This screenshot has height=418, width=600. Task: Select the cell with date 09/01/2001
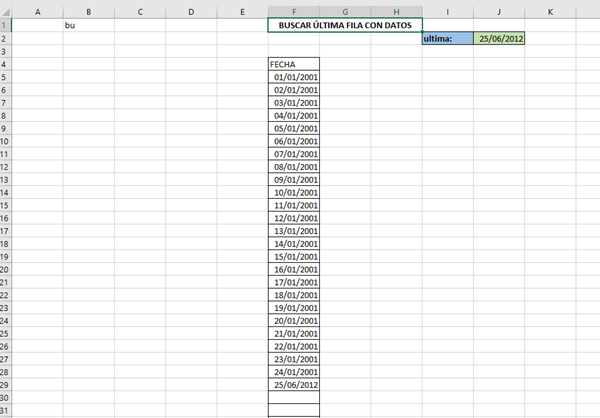294,180
